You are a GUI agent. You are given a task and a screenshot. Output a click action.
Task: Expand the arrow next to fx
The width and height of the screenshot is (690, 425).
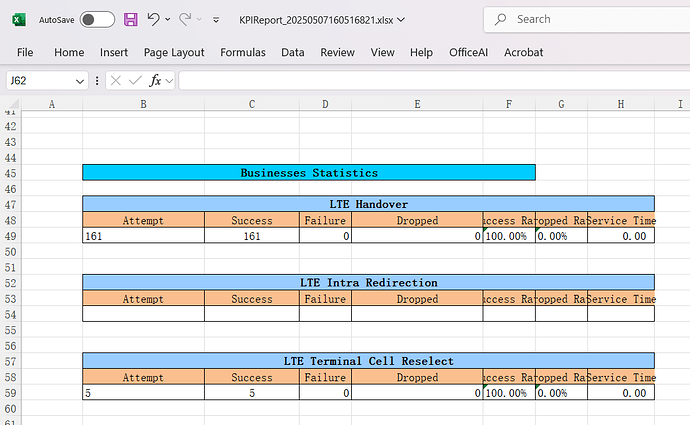point(169,81)
